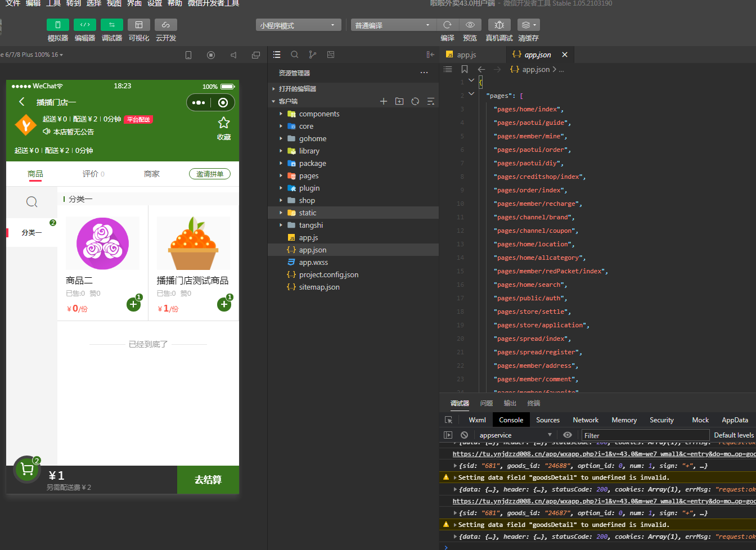The image size is (756, 550).
Task: Open the normal compile mode dropdown
Action: click(394, 25)
